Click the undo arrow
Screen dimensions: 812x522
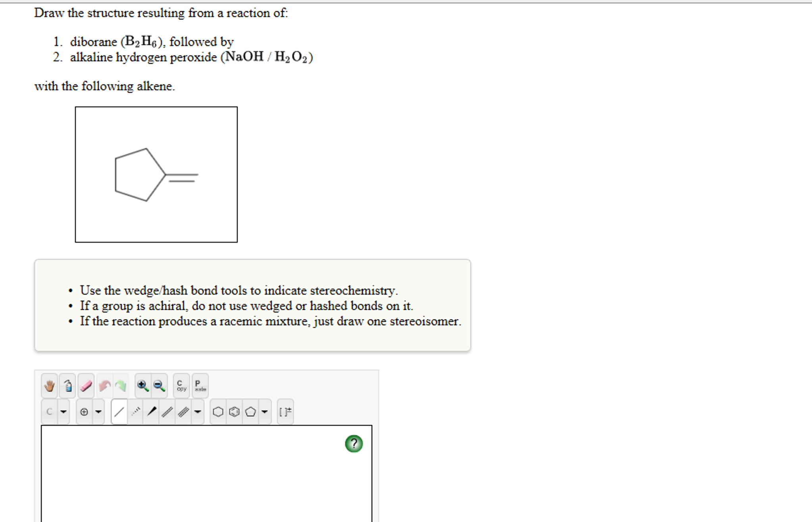(105, 386)
